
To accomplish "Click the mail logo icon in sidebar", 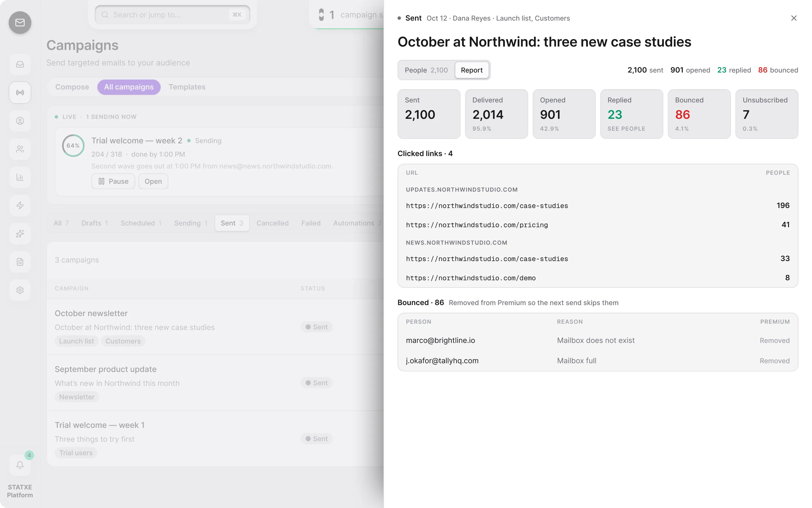I will tap(20, 23).
